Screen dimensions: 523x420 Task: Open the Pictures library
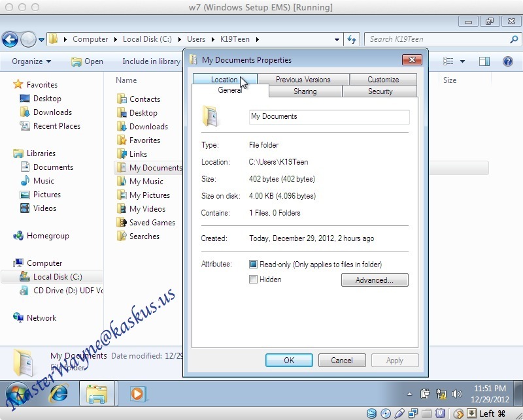pyautogui.click(x=41, y=195)
